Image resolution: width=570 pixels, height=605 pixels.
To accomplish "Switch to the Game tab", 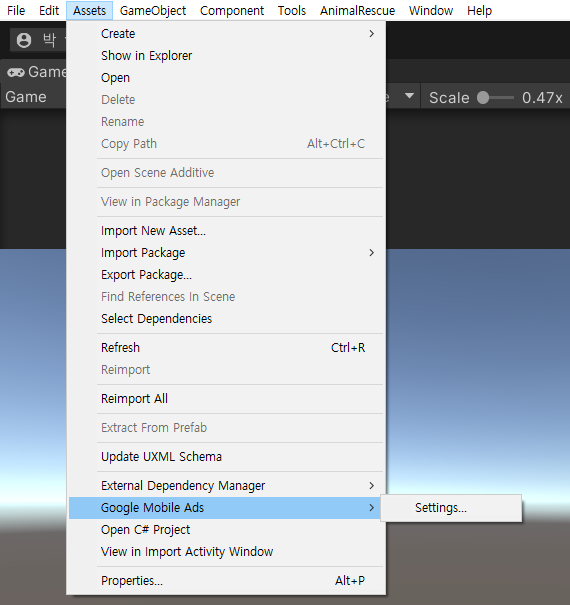I will coord(37,72).
